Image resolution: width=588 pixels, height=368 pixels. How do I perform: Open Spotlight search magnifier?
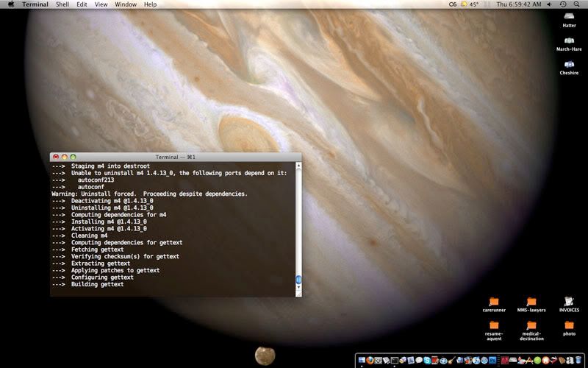pyautogui.click(x=576, y=4)
